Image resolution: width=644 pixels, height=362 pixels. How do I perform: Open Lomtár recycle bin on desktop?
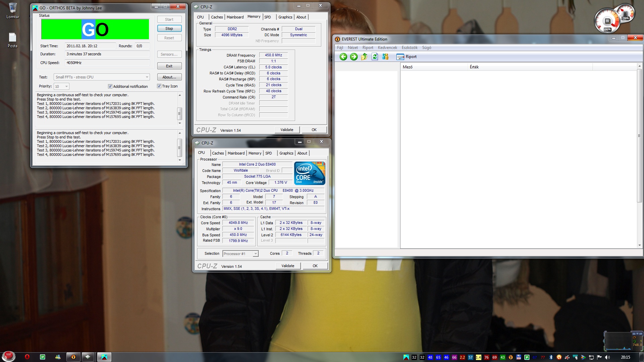[x=13, y=10]
